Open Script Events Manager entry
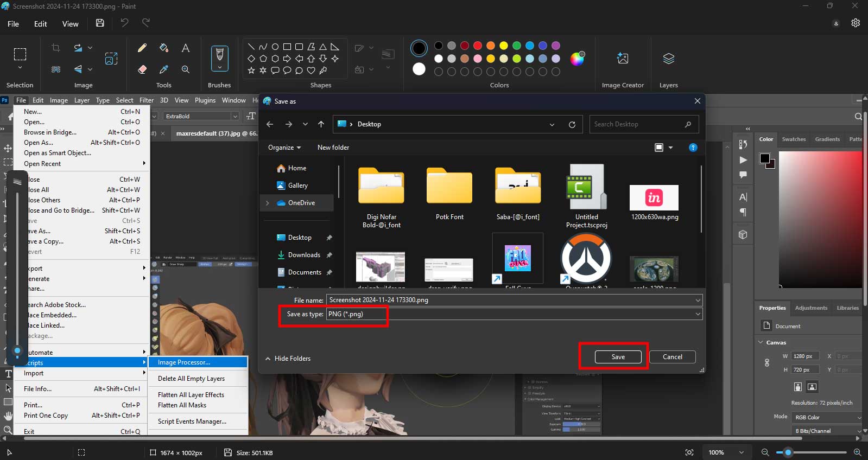 192,421
